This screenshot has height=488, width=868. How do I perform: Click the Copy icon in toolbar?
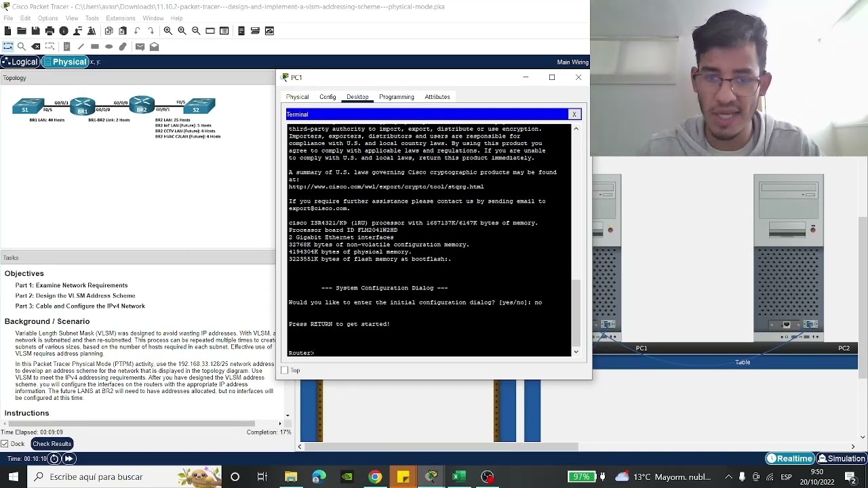click(108, 30)
